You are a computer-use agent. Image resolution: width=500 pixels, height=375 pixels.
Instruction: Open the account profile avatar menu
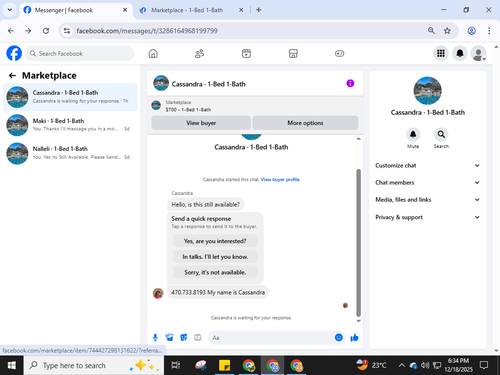point(479,53)
